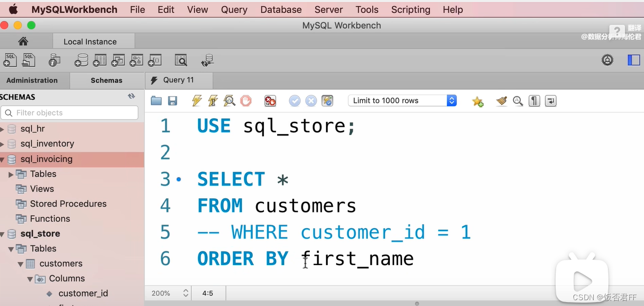Image resolution: width=644 pixels, height=306 pixels.
Task: Open the object inspector info icon
Action: point(54,60)
